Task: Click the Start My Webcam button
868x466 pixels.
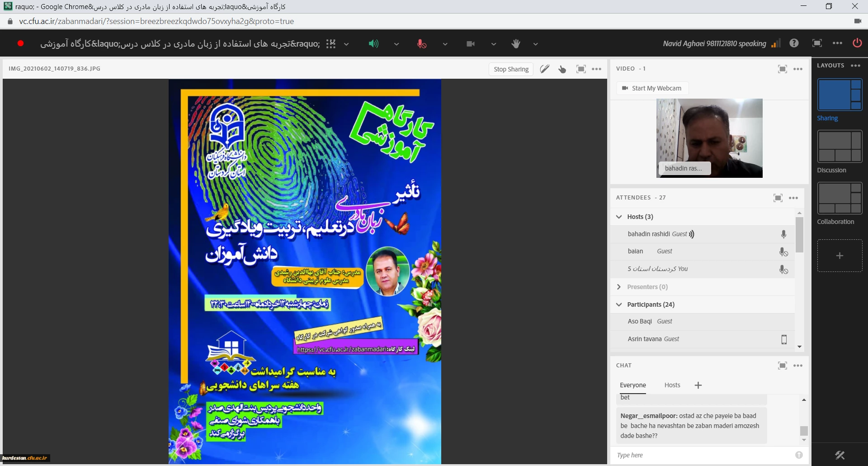Action: tap(652, 88)
